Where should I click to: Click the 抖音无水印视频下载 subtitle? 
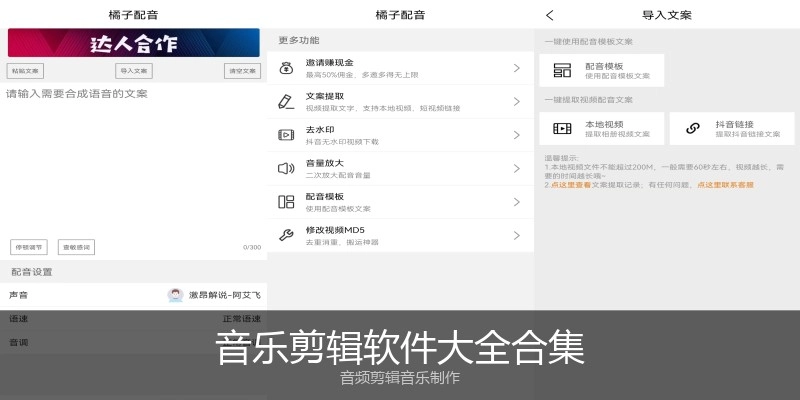[342, 142]
